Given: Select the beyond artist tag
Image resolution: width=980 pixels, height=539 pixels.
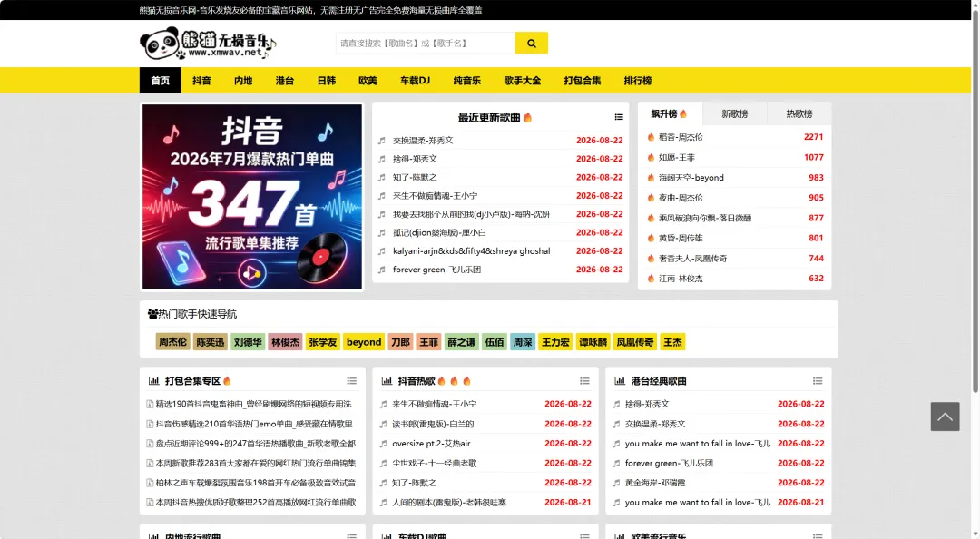Looking at the screenshot, I should (364, 342).
